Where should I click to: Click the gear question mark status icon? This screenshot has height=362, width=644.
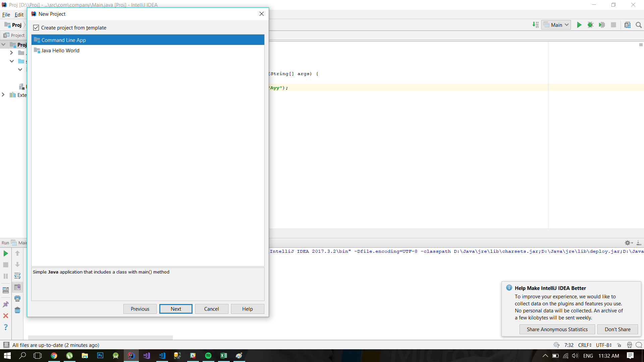(x=556, y=345)
